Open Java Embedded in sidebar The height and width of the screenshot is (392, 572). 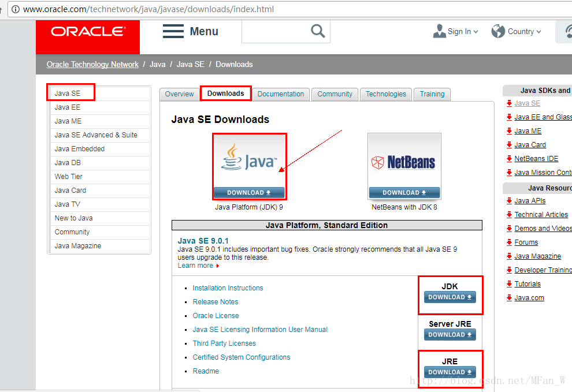pos(99,149)
